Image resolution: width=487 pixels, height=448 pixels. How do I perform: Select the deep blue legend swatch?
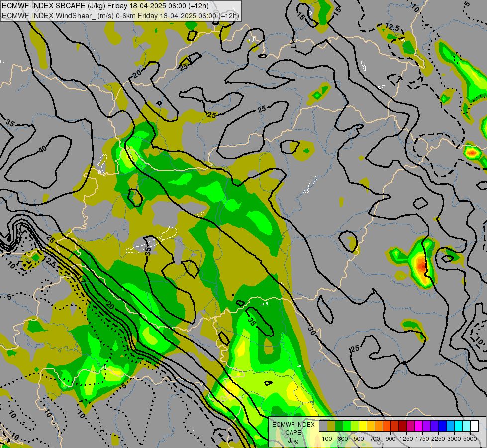pyautogui.click(x=443, y=426)
